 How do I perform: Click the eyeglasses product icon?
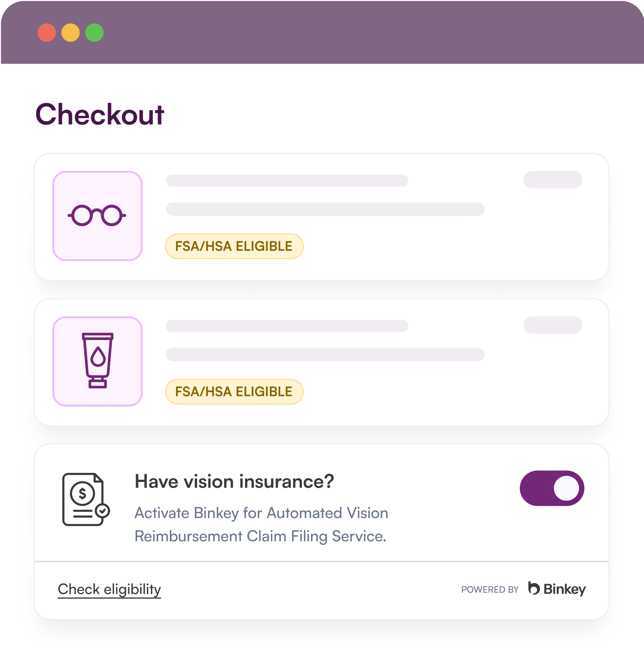click(x=97, y=216)
